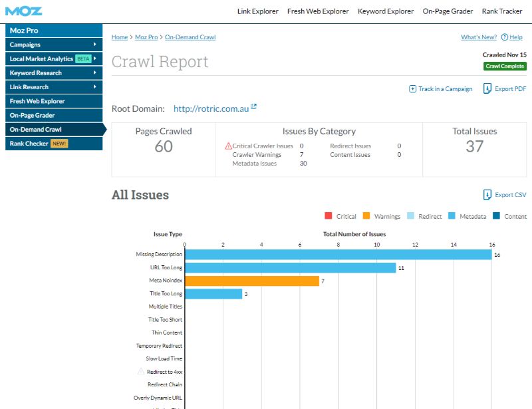Click the Export PDF download icon

pyautogui.click(x=487, y=88)
